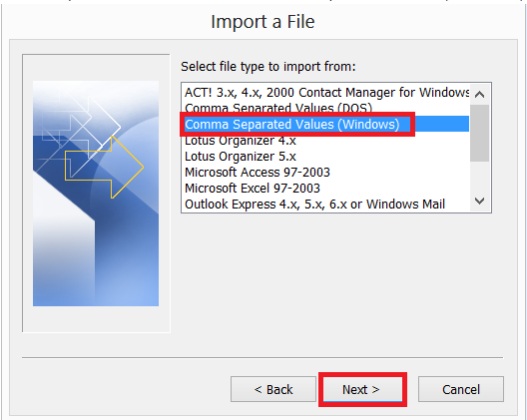
Task: Cancel the import wizard
Action: click(461, 389)
